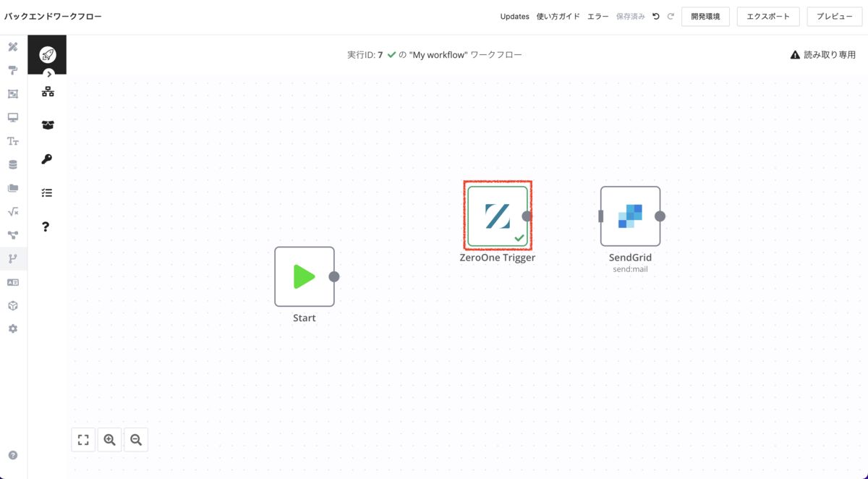Click SendGrid node input connector
The height and width of the screenshot is (479, 868).
pyautogui.click(x=601, y=216)
